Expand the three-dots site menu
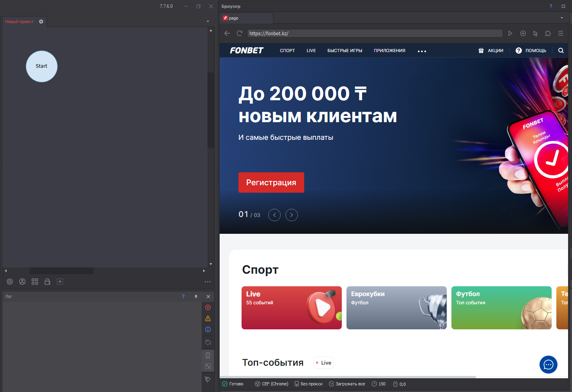The width and height of the screenshot is (572, 392). [x=422, y=51]
